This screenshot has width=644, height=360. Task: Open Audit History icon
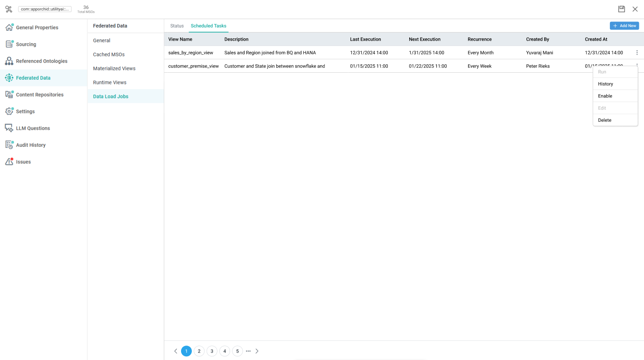pos(9,145)
